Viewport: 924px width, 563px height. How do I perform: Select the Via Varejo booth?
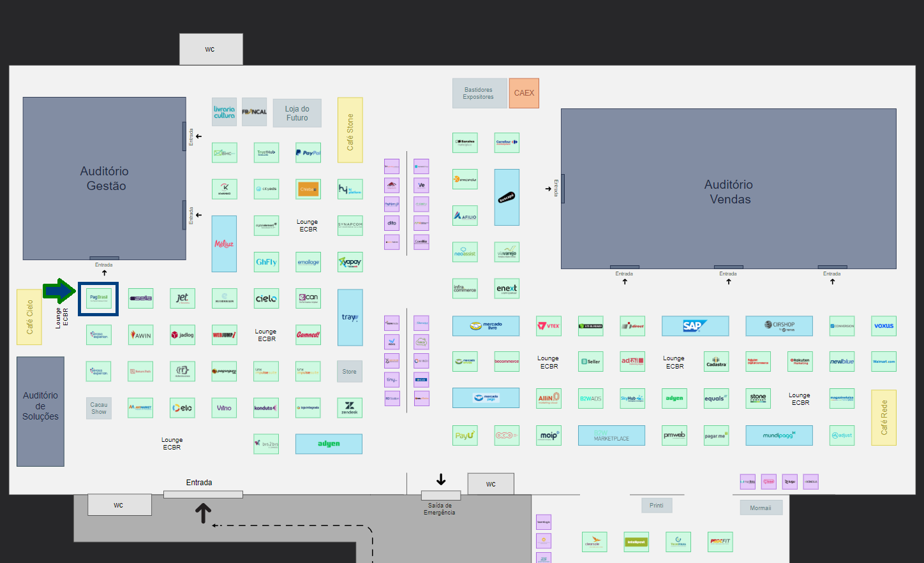[507, 252]
